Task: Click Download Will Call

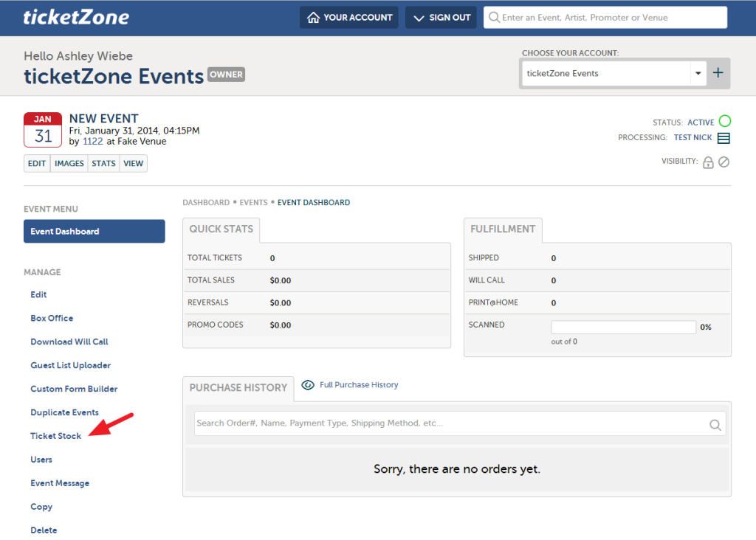Action: (x=69, y=342)
